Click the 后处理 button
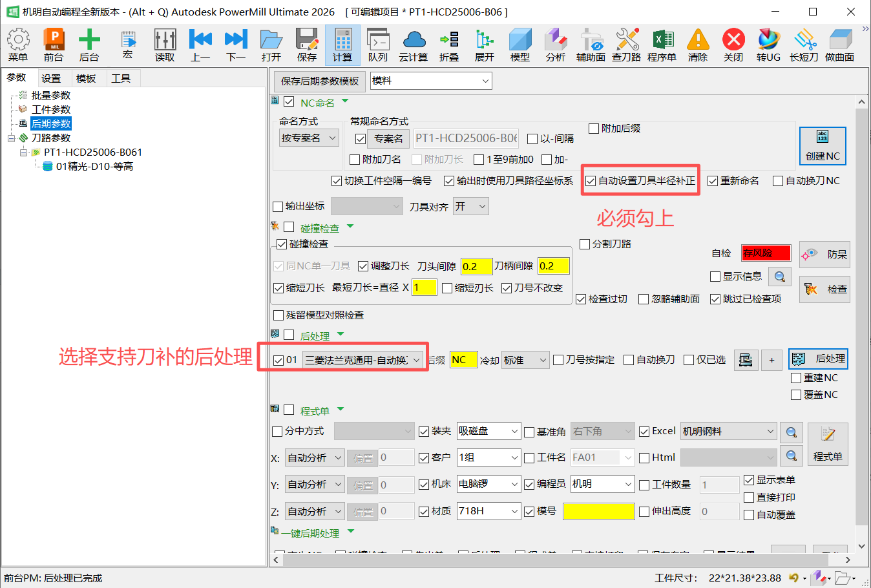Screen dimensions: 871x588 pyautogui.click(x=818, y=359)
